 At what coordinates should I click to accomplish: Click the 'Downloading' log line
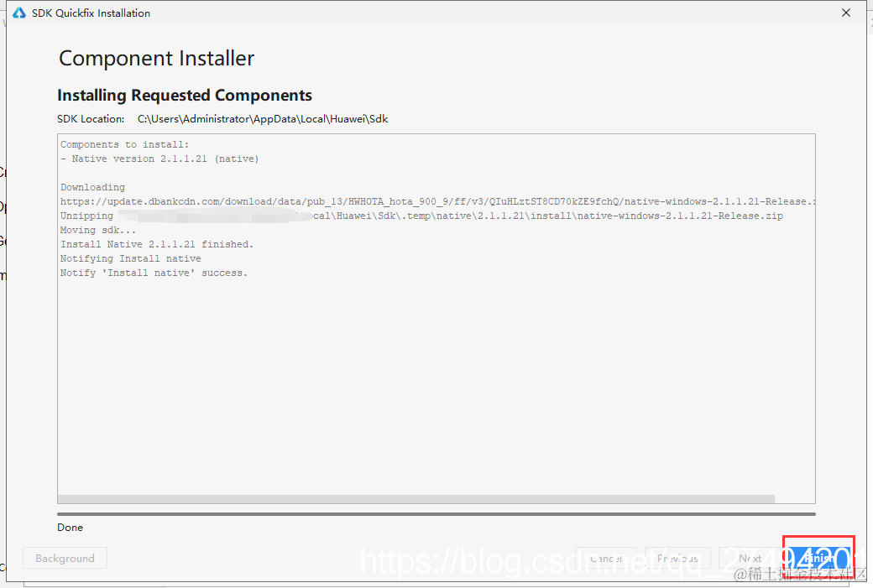click(93, 187)
